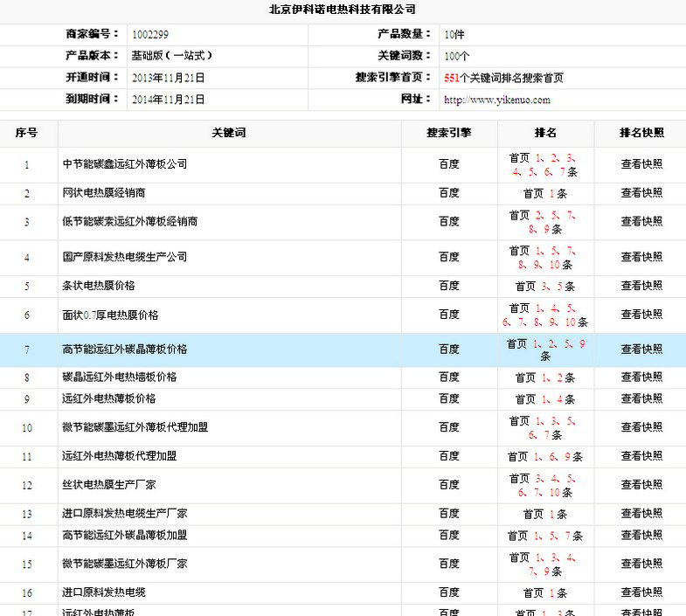686x616 pixels.
Task: Open 查看快照 for 高节能远红外碳晶薄板价格
Action: click(641, 350)
